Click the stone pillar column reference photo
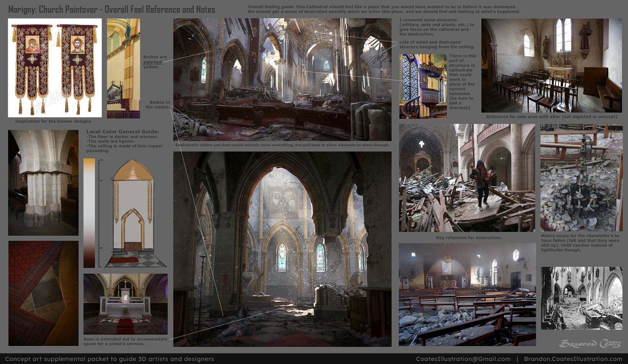Viewport: 628px width, 364px height. pos(43,182)
